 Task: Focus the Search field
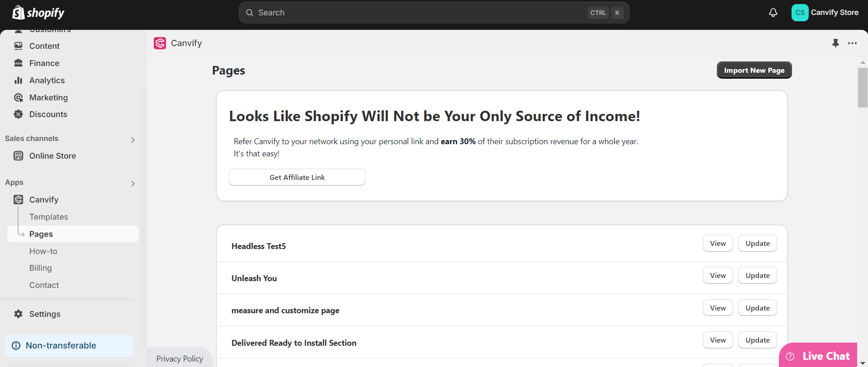tap(434, 13)
